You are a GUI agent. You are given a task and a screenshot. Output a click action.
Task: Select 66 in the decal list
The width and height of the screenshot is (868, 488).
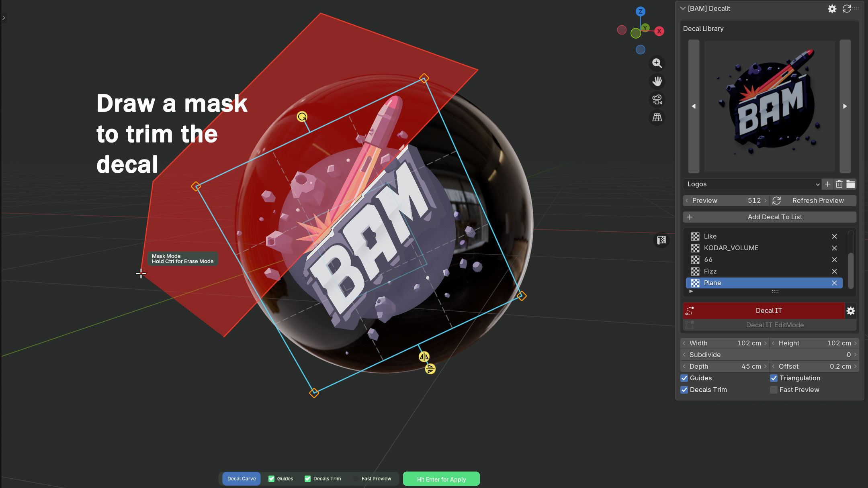click(764, 260)
